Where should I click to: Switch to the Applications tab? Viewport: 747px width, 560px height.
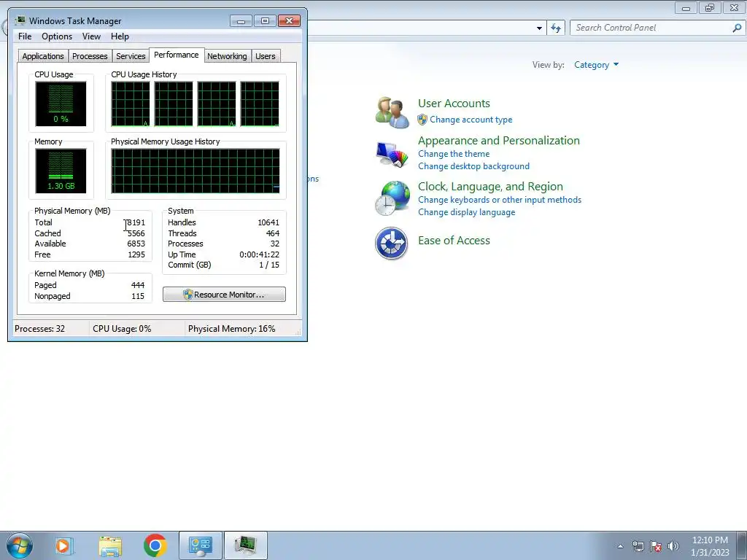click(43, 55)
